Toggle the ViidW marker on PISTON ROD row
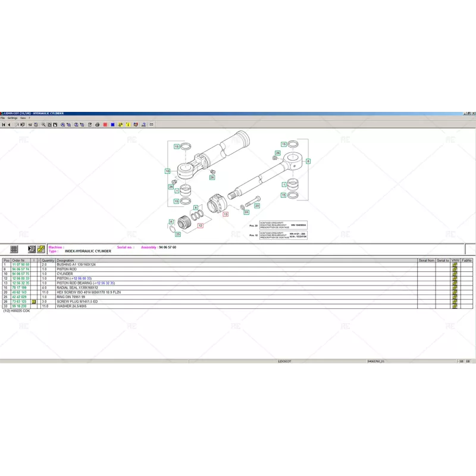Image resolution: width=476 pixels, height=476 pixels. tap(453, 269)
